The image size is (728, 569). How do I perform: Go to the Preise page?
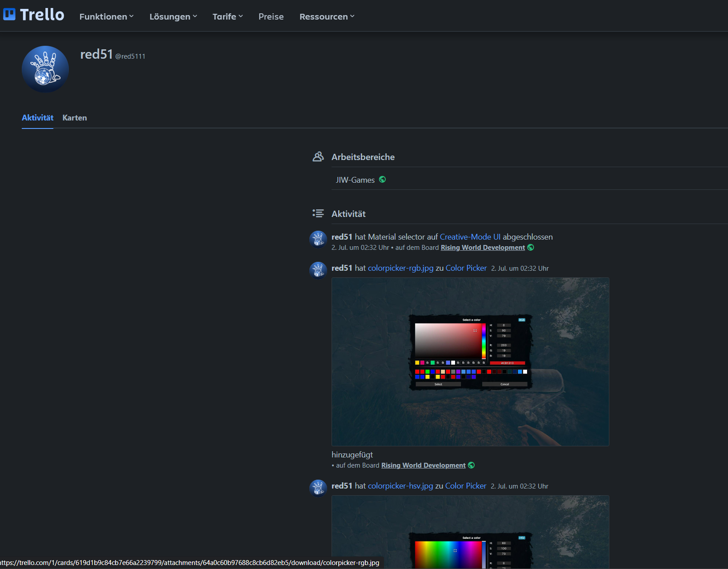[x=271, y=16]
